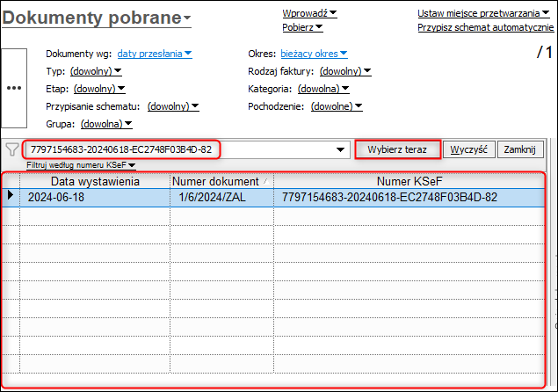Click the Wyczyść button

tap(468, 149)
